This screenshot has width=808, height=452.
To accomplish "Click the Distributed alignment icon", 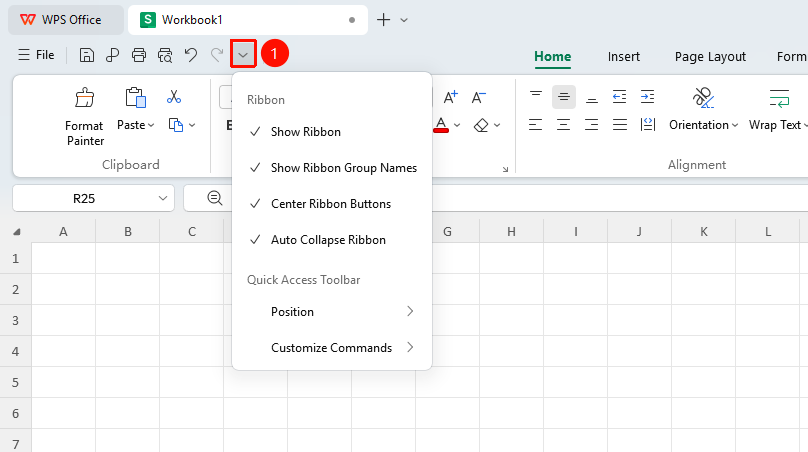I will coord(648,124).
